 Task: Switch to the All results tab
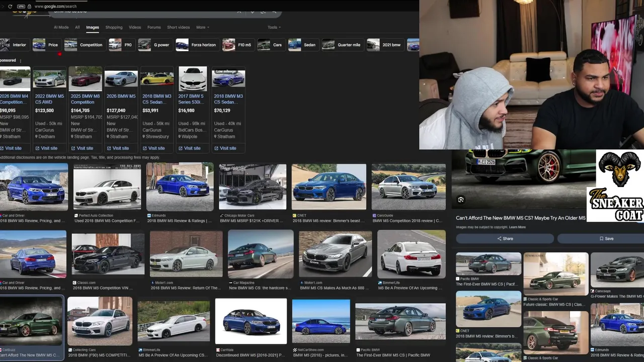click(x=77, y=27)
